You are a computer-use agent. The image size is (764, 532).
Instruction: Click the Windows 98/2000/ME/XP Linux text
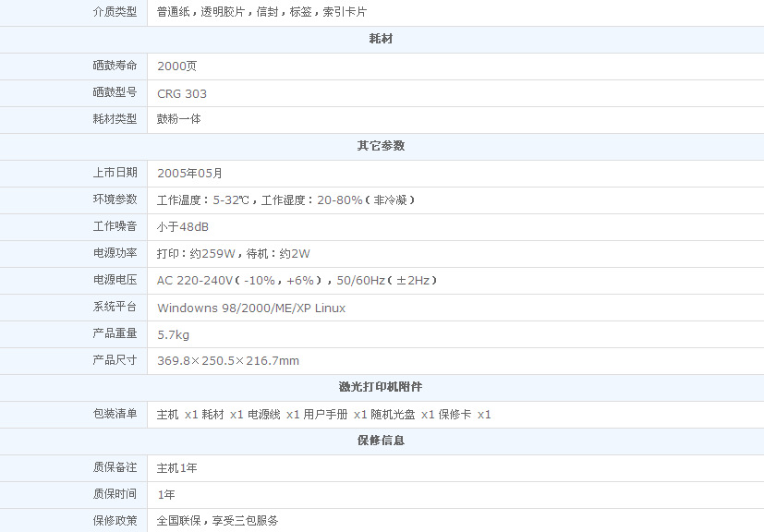[251, 308]
